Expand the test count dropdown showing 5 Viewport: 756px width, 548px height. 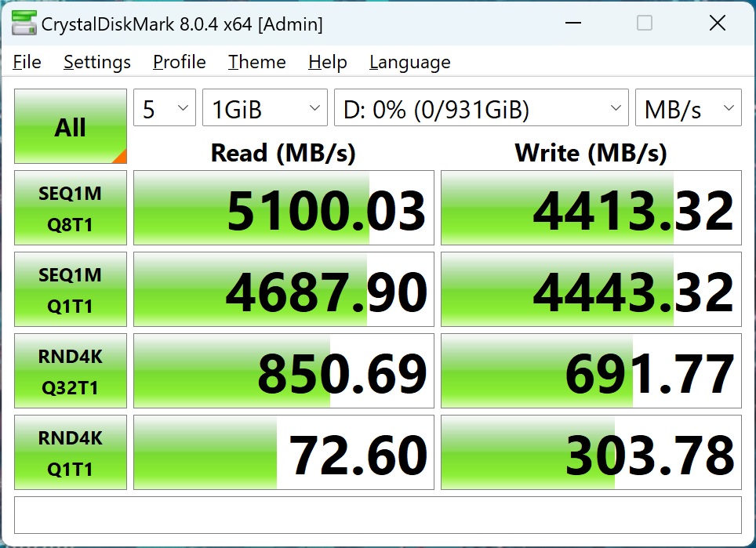(x=165, y=107)
